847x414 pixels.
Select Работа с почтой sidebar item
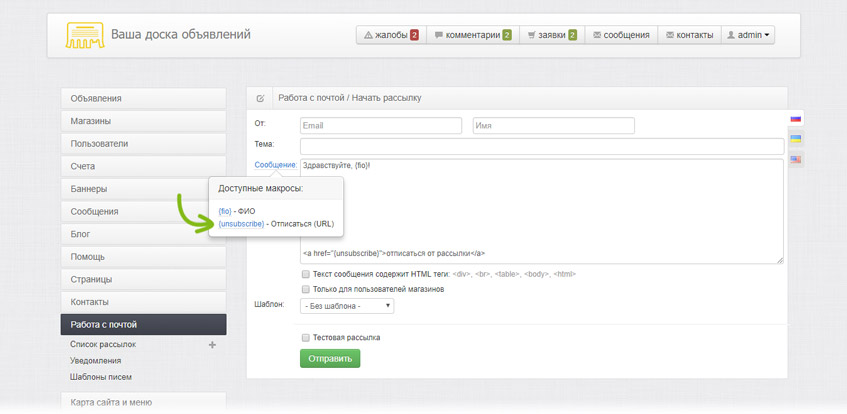pos(143,324)
